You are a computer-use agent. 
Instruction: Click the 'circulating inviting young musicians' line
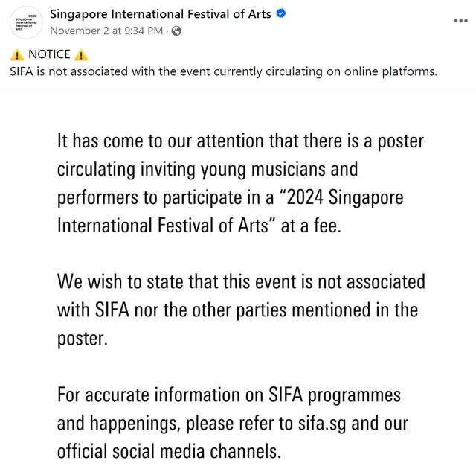click(x=208, y=170)
